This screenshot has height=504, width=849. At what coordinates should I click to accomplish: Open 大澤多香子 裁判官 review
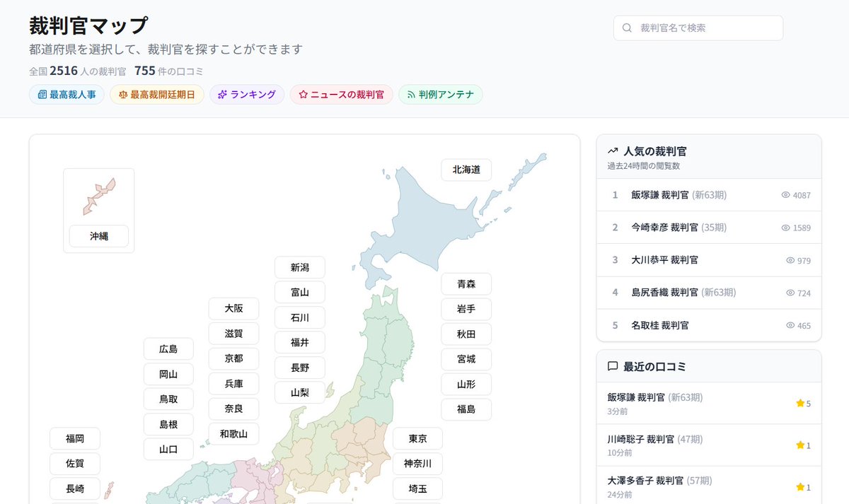(x=709, y=485)
